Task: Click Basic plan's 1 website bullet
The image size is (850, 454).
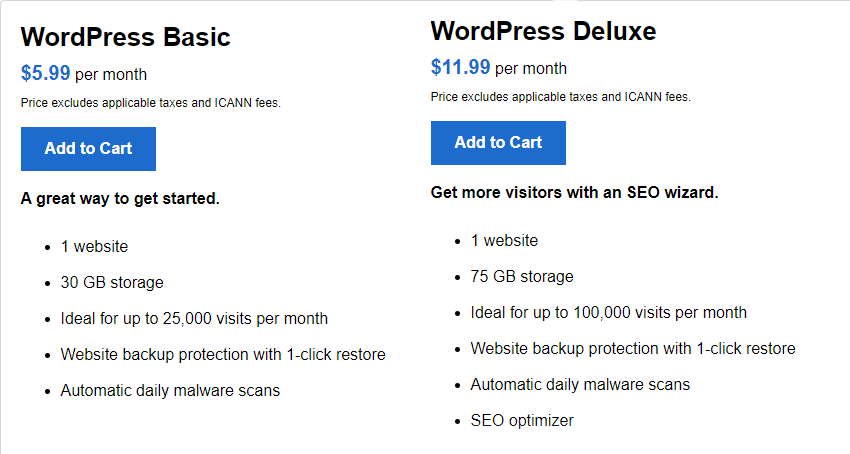Action: click(94, 246)
